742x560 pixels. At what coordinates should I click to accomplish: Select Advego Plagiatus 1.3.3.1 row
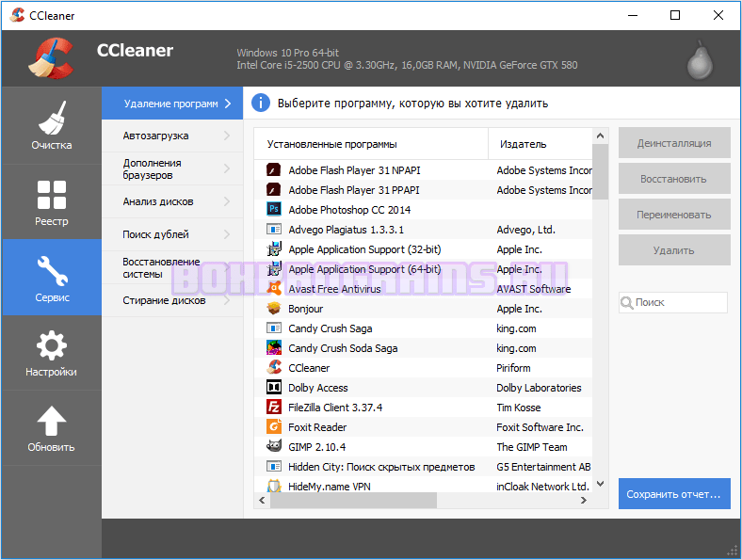[x=423, y=230]
